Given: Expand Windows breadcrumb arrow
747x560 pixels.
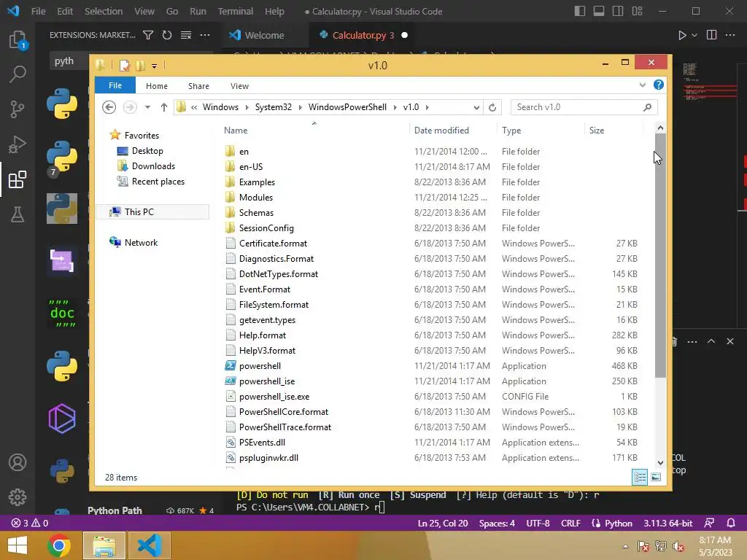Looking at the screenshot, I should 247,107.
